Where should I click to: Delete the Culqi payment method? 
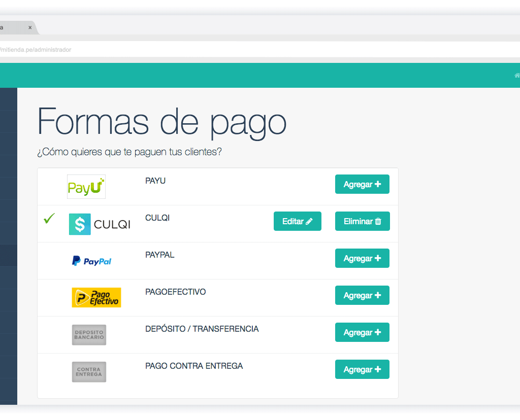(363, 221)
